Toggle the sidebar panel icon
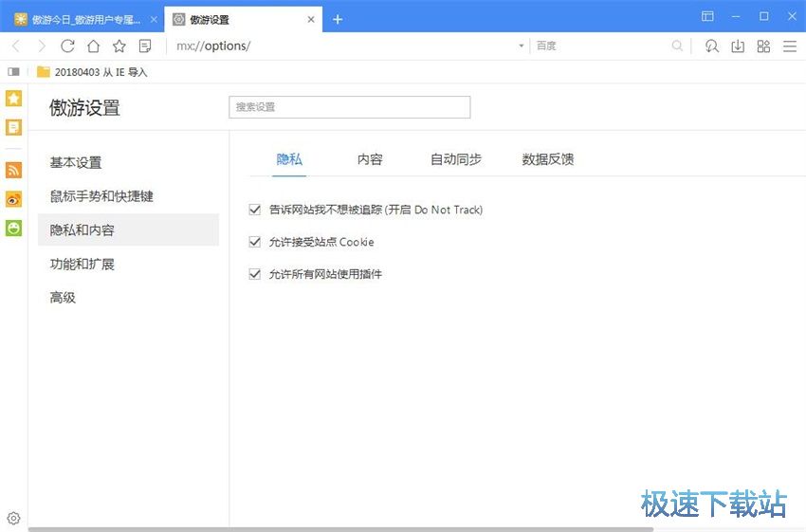This screenshot has width=806, height=532. tap(14, 72)
